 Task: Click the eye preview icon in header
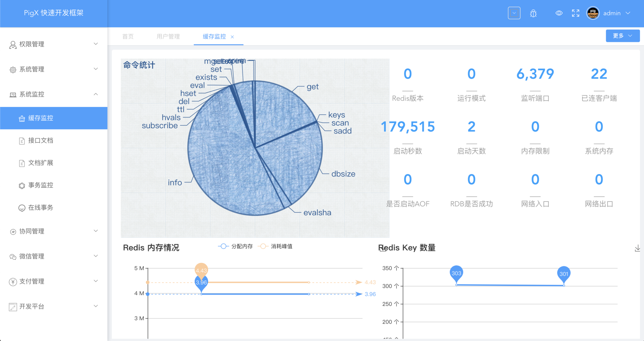point(559,13)
